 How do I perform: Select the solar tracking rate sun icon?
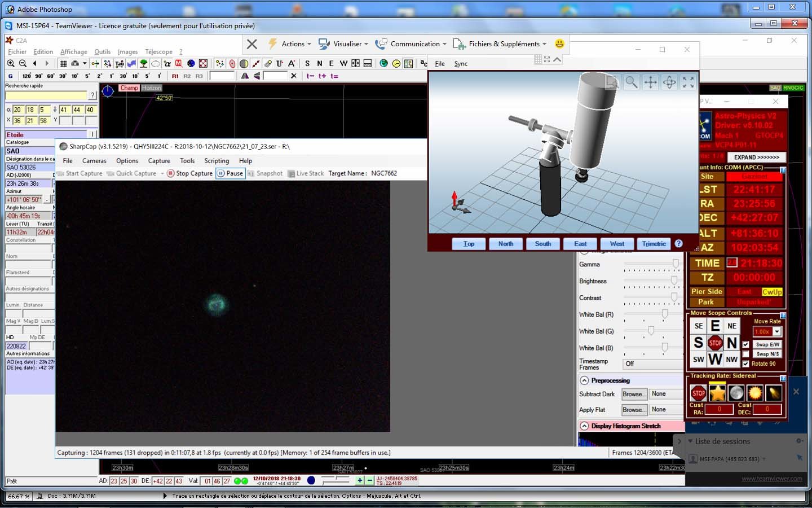coord(754,393)
